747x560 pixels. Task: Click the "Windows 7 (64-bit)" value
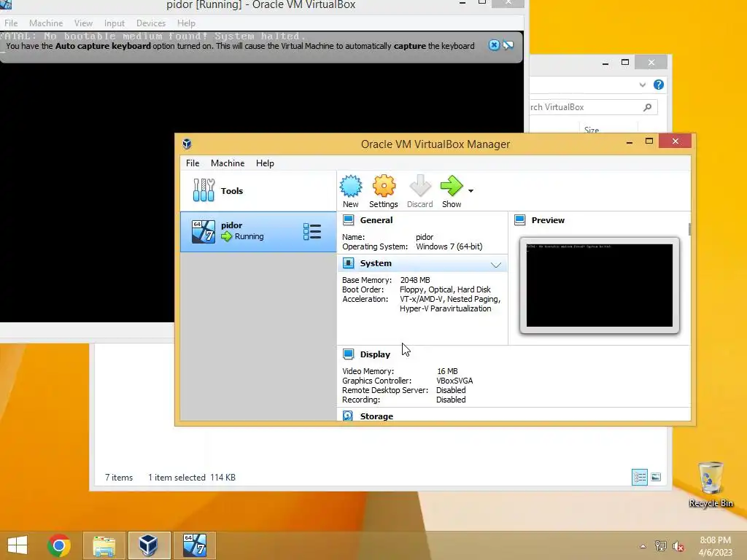pos(449,246)
